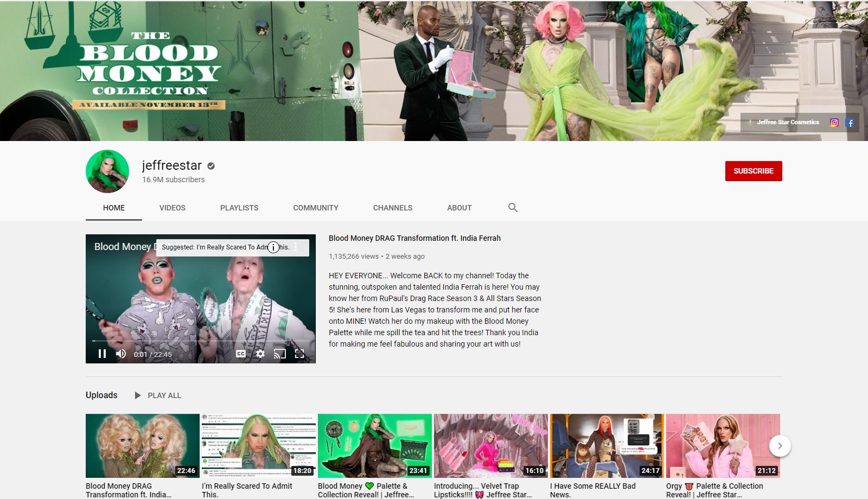Click the 1,135,266 views text

[354, 257]
